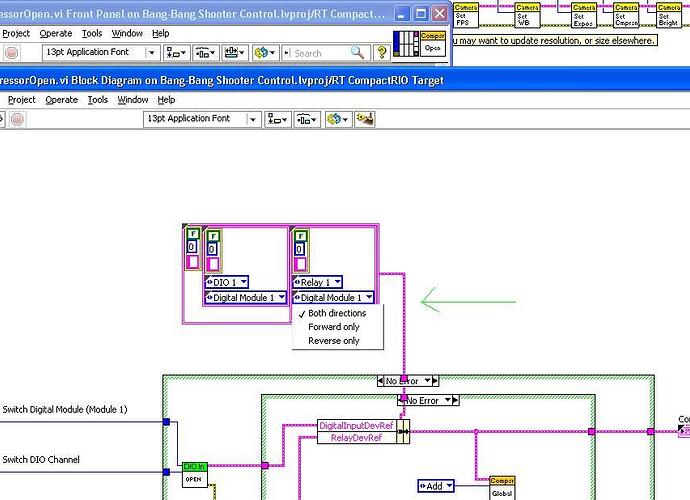The height and width of the screenshot is (500, 690).
Task: Select Both directions option
Action: click(337, 313)
